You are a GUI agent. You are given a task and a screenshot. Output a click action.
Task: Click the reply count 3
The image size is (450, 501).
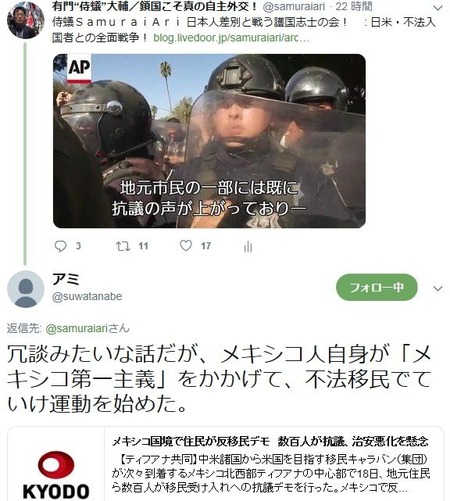click(78, 246)
